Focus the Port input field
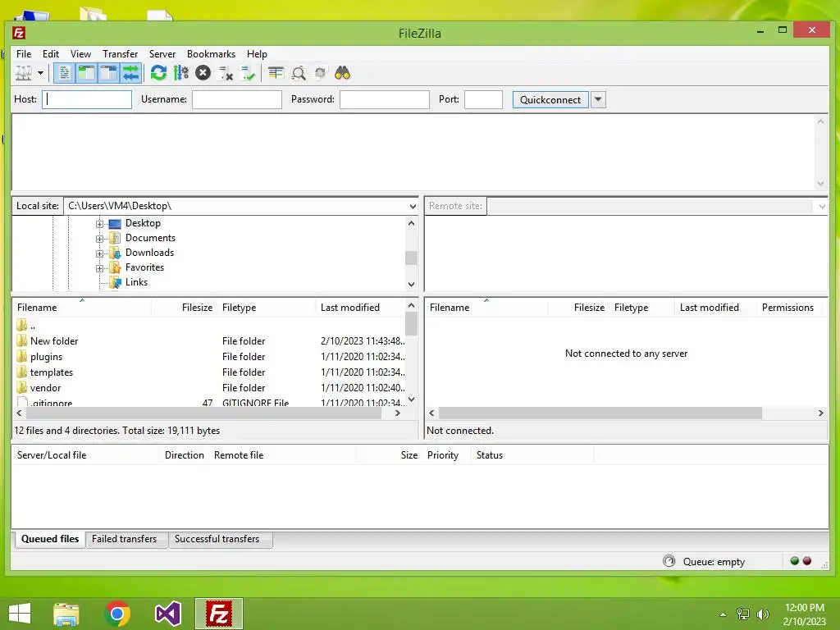Viewport: 840px width, 630px height. click(x=483, y=99)
